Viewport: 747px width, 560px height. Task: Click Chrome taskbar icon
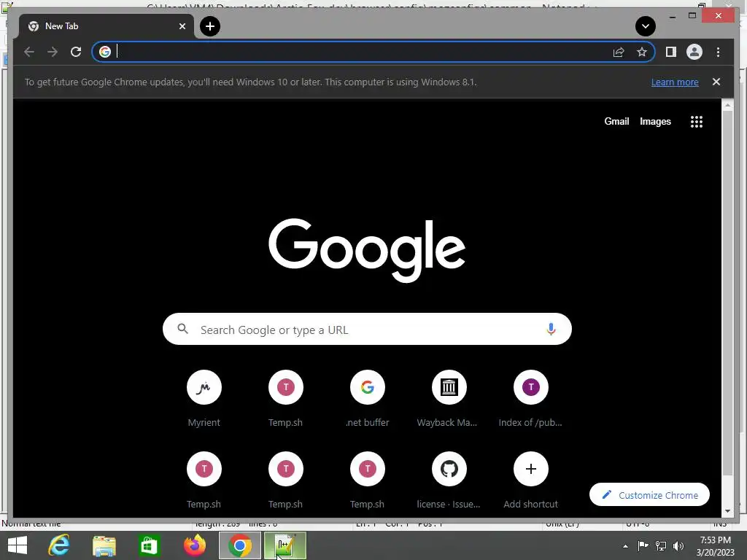pyautogui.click(x=239, y=545)
